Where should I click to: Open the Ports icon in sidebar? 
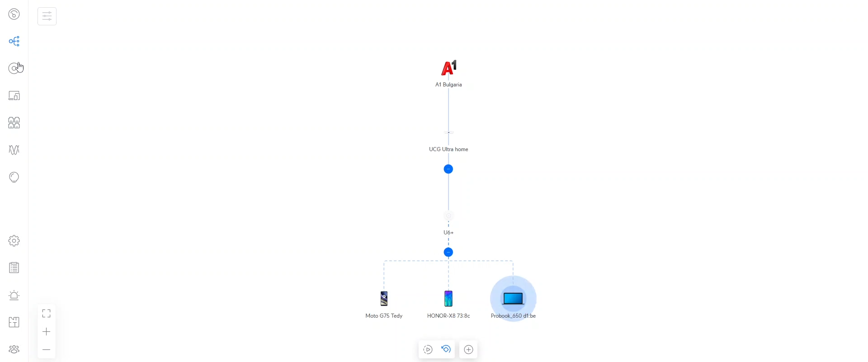(x=14, y=123)
